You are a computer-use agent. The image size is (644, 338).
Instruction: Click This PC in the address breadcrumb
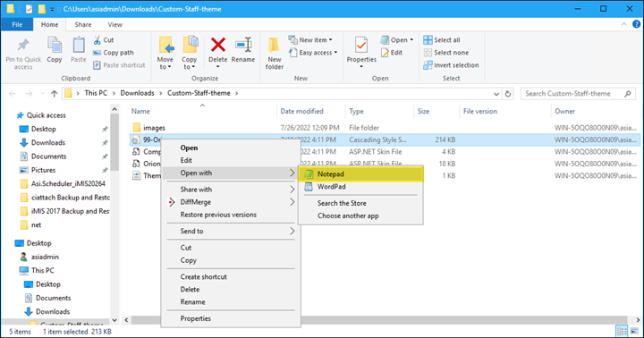point(96,93)
